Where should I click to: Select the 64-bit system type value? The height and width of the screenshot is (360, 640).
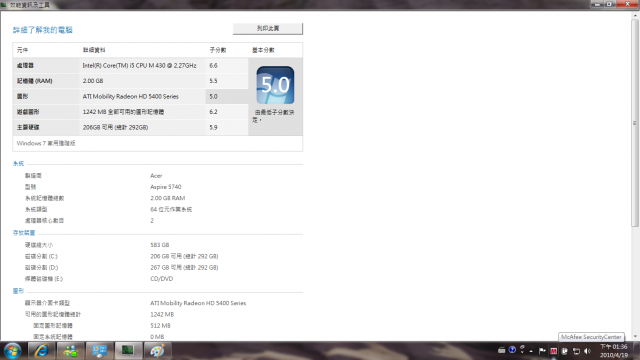pyautogui.click(x=171, y=209)
